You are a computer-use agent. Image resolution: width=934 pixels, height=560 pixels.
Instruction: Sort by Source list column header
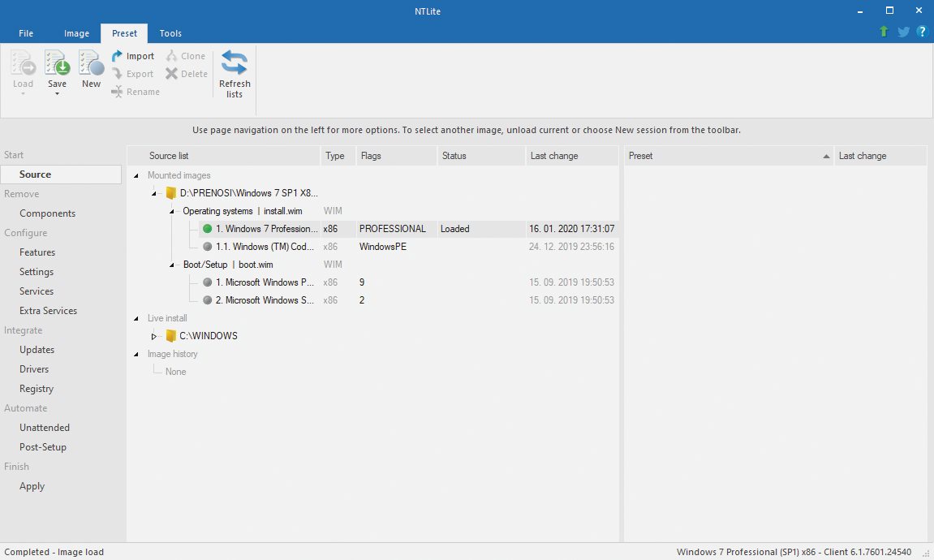tap(224, 156)
